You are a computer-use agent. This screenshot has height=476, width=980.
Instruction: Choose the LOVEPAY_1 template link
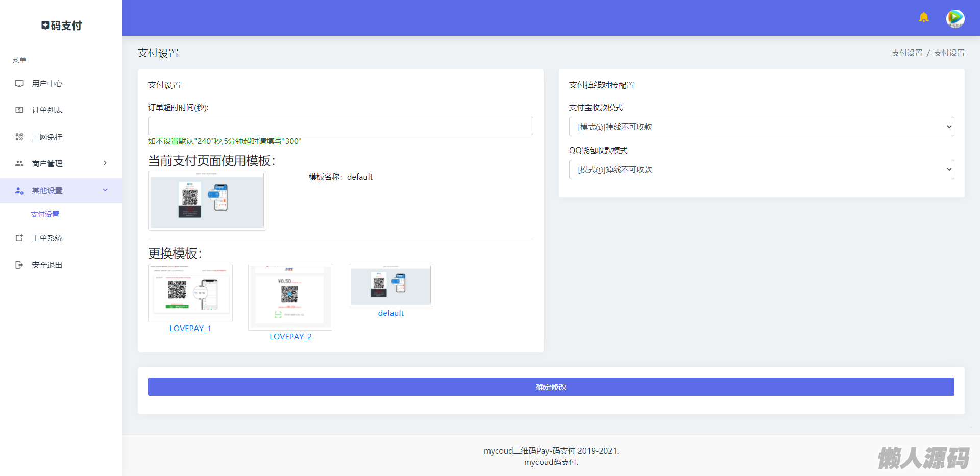pos(190,329)
